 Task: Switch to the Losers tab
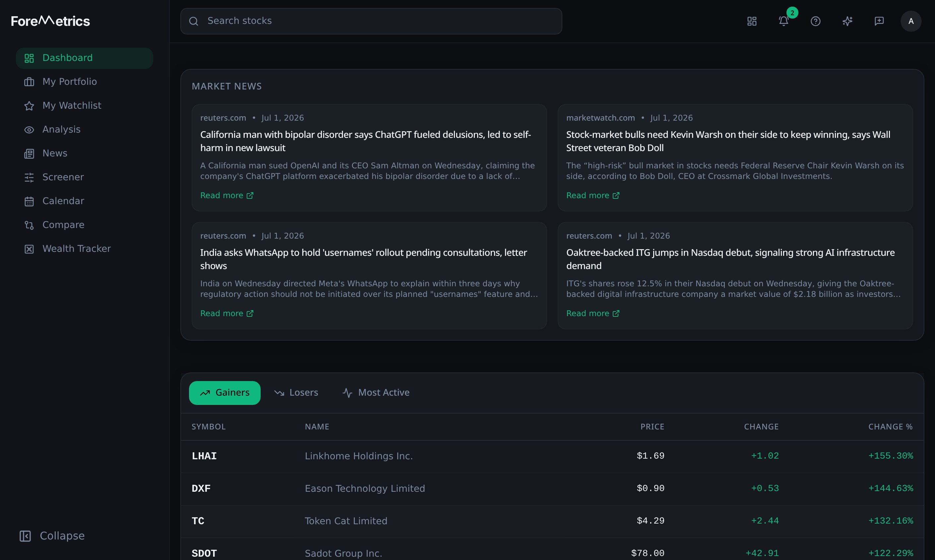296,393
